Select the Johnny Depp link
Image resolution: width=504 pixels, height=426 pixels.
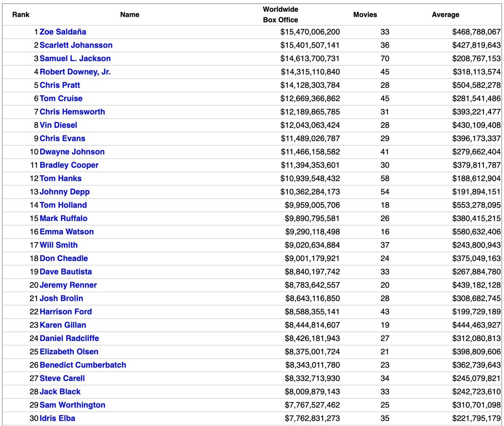(65, 192)
